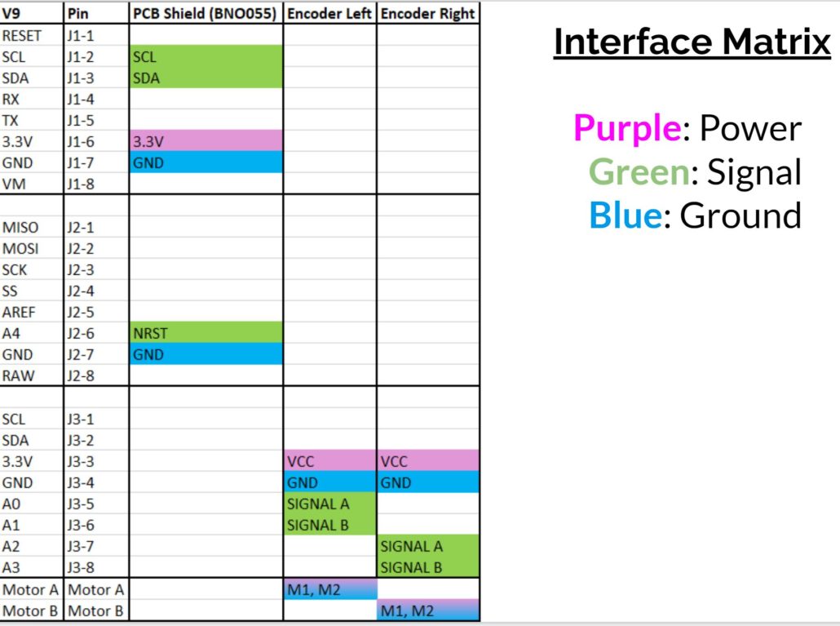Click the word "Purple" in the legend
Viewport: 840px width, 626px height.
coord(627,128)
